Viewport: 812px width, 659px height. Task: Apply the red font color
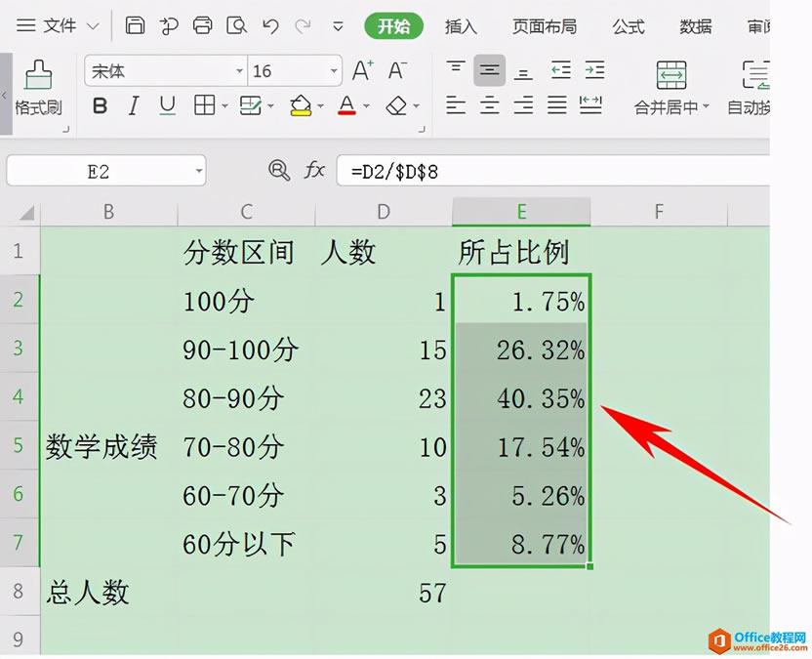346,105
